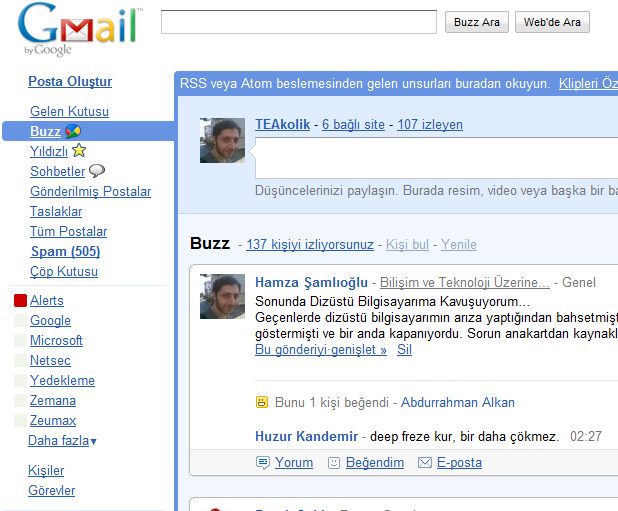Open the Microsoft label color box
The width and height of the screenshot is (618, 511).
(20, 340)
